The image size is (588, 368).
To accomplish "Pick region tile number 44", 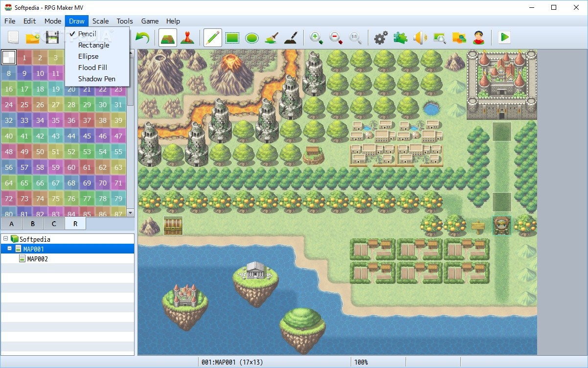I will 71,136.
